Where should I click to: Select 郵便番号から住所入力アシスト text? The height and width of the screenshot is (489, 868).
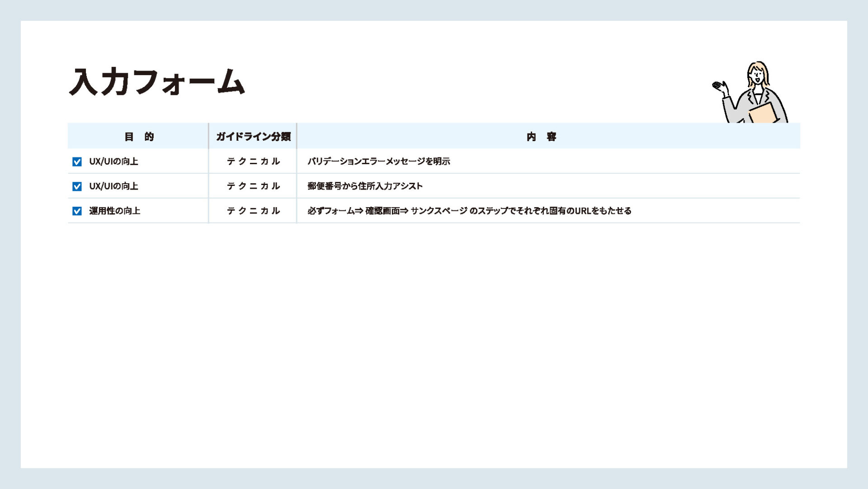click(x=365, y=186)
